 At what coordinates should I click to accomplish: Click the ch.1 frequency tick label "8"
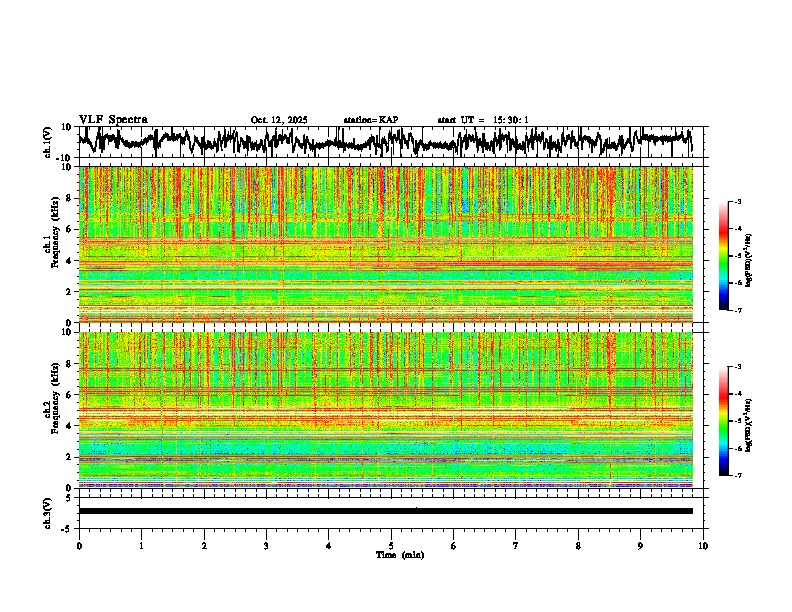(x=70, y=198)
